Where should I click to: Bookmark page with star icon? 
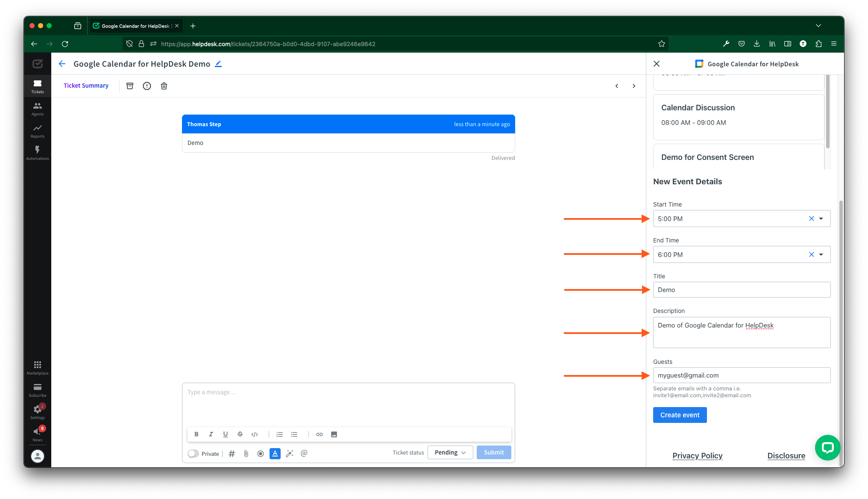(x=662, y=44)
